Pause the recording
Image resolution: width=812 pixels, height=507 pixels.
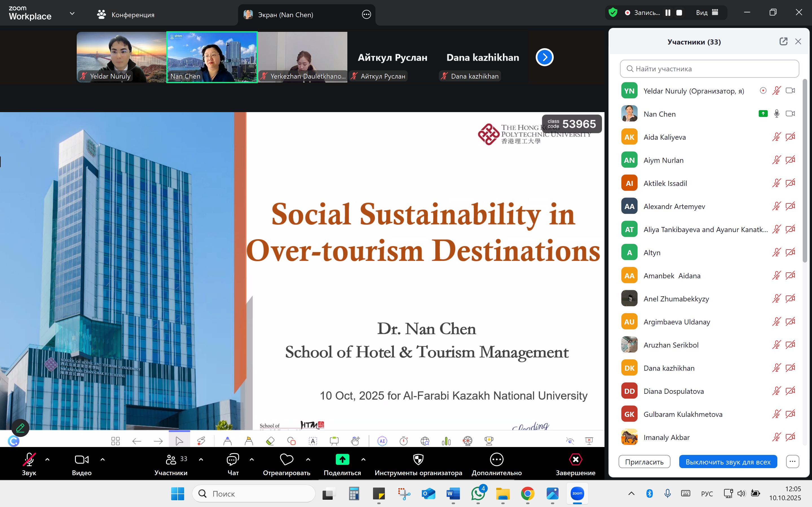668,13
